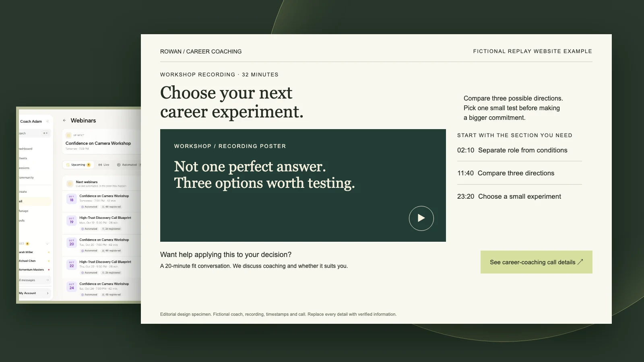Jump to 02:10 Separate role from conditions
This screenshot has height=362, width=644.
tap(512, 150)
